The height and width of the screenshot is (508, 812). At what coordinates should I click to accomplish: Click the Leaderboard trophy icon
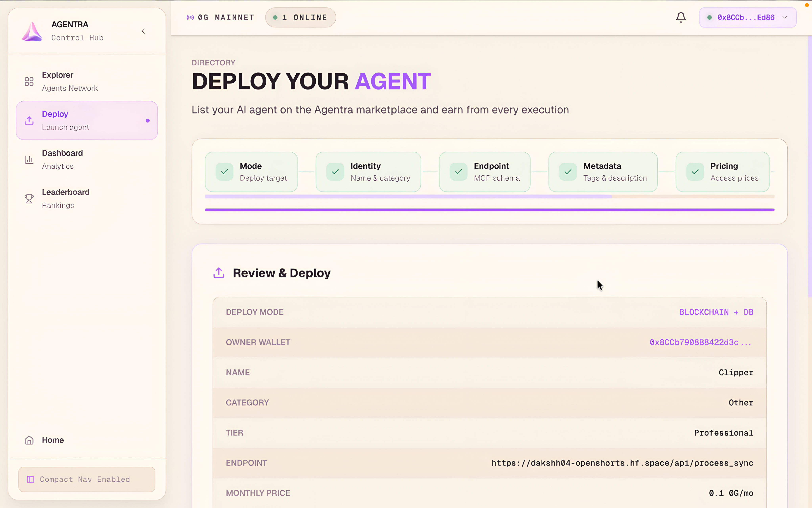pyautogui.click(x=29, y=199)
